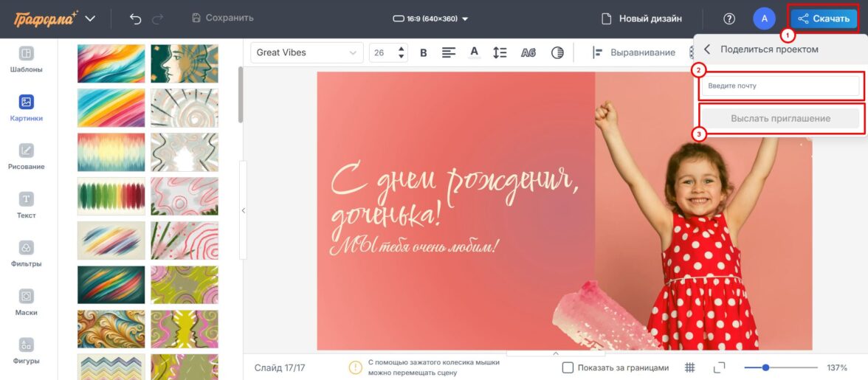Open the Шаблоны sidebar tab
Viewport: 868px width, 380px height.
coord(27,60)
